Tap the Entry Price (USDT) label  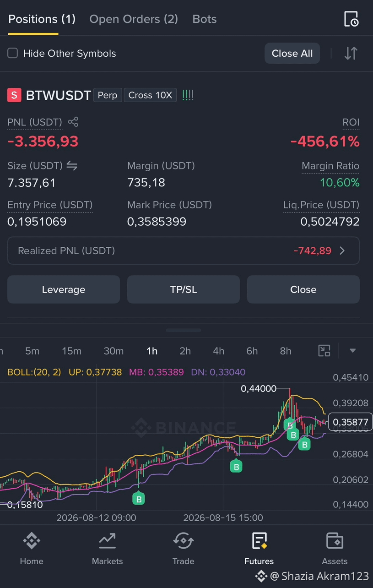50,205
